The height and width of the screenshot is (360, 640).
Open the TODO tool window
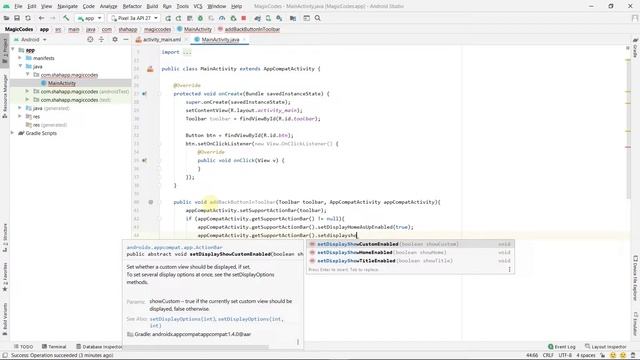pyautogui.click(x=24, y=347)
